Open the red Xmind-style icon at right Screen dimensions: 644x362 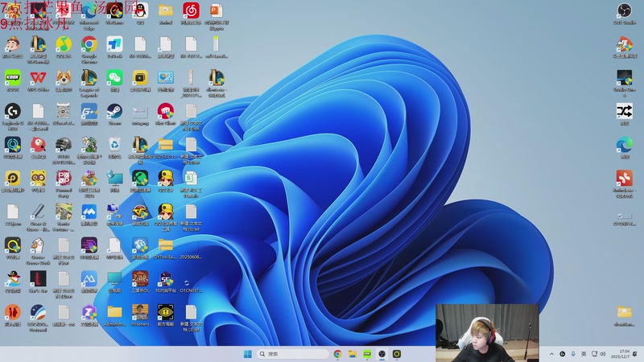tap(625, 179)
